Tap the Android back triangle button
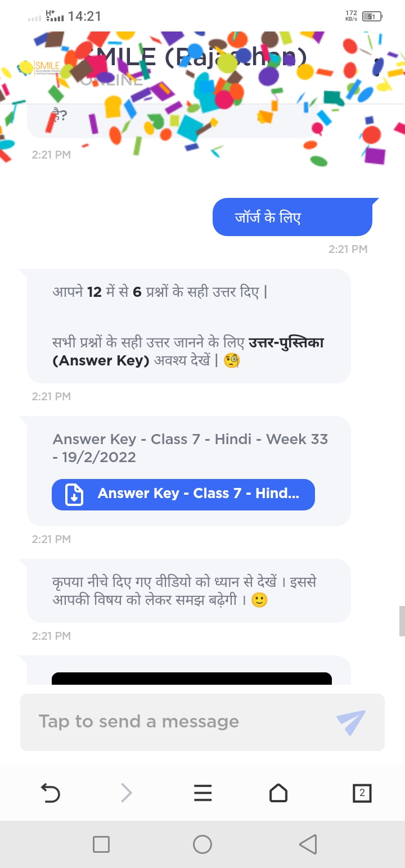The width and height of the screenshot is (405, 868). pos(308,844)
